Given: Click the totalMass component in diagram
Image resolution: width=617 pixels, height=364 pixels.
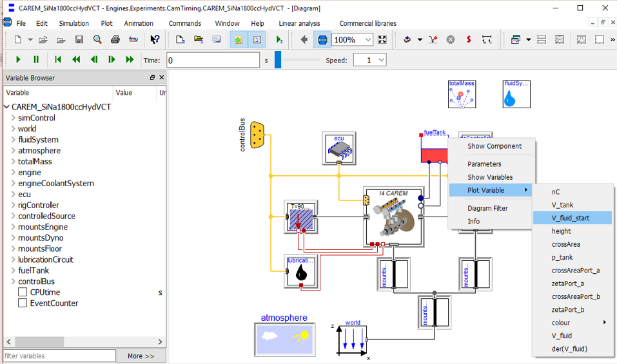Looking at the screenshot, I should tap(462, 94).
